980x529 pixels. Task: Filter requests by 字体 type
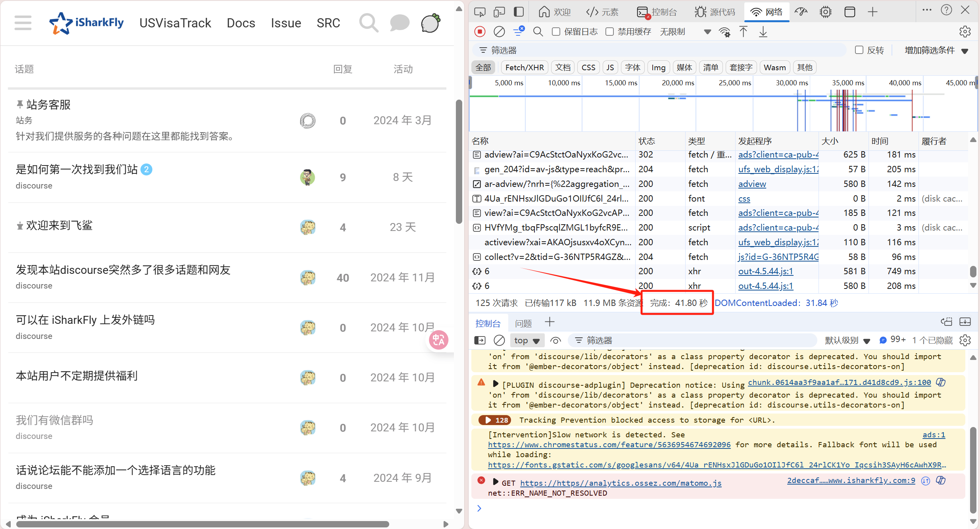coord(633,67)
